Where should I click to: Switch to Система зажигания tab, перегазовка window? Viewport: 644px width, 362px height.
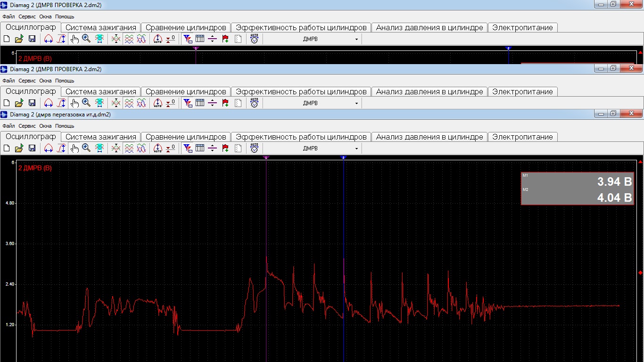click(x=101, y=137)
